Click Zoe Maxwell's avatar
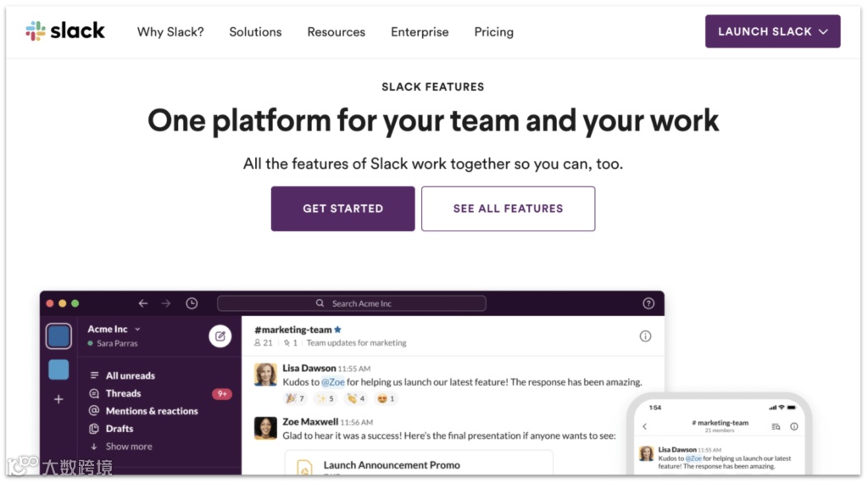 click(265, 428)
